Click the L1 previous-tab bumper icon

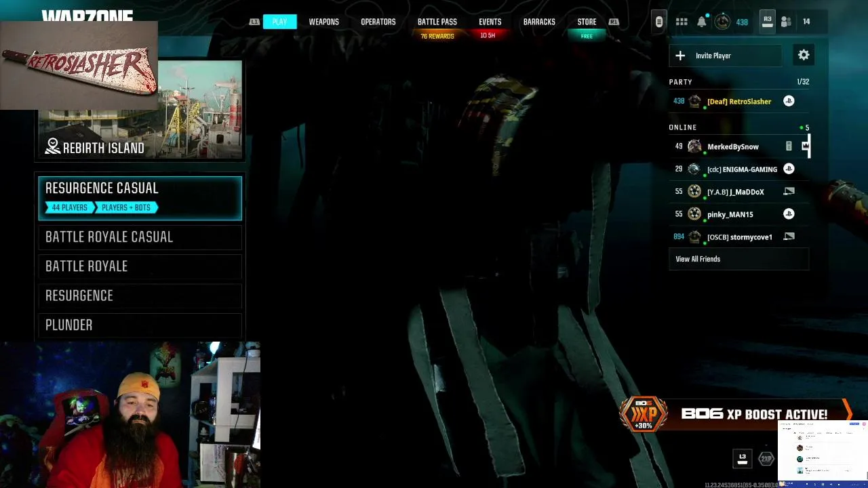coord(254,22)
